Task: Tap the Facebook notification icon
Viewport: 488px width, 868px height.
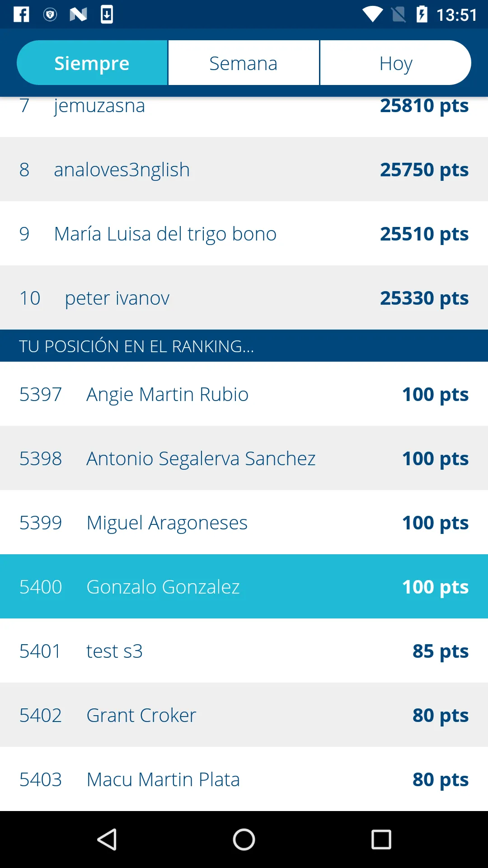Action: tap(21, 14)
